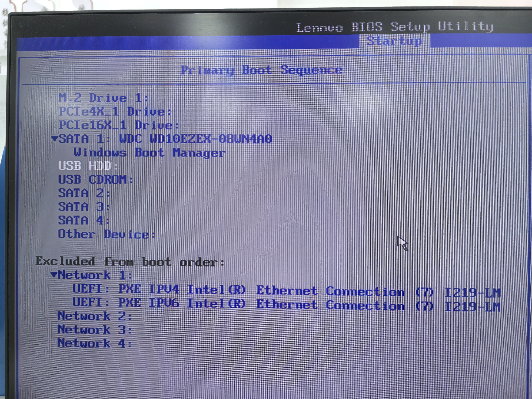Select the Network 2 entry
Viewport: 532px width, 399px height.
point(95,316)
